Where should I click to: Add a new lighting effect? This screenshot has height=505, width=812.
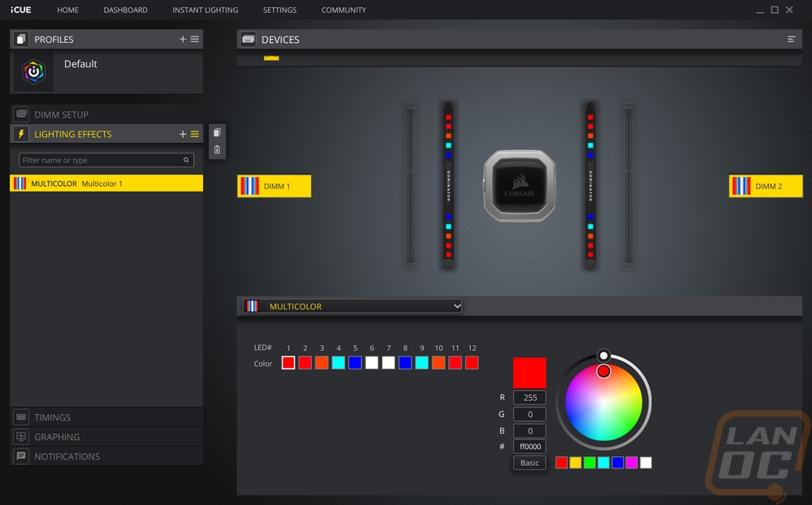click(182, 134)
